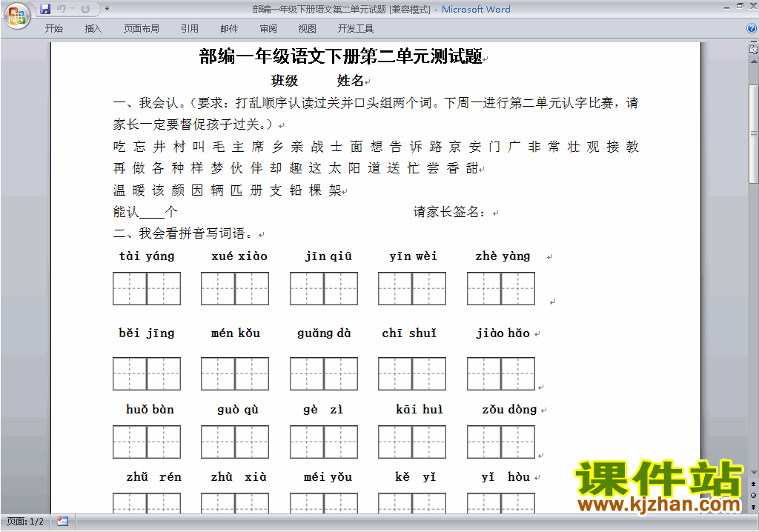The width and height of the screenshot is (759, 532).
Task: Click the split-window handle above the scrollbar
Action: click(753, 42)
